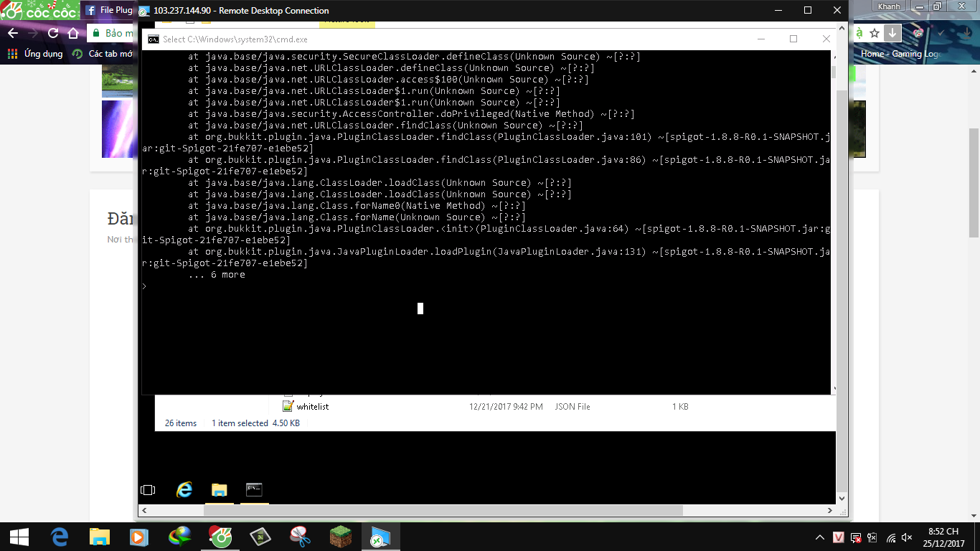The width and height of the screenshot is (980, 551).
Task: Click the whitelist file date modified cell
Action: (506, 407)
